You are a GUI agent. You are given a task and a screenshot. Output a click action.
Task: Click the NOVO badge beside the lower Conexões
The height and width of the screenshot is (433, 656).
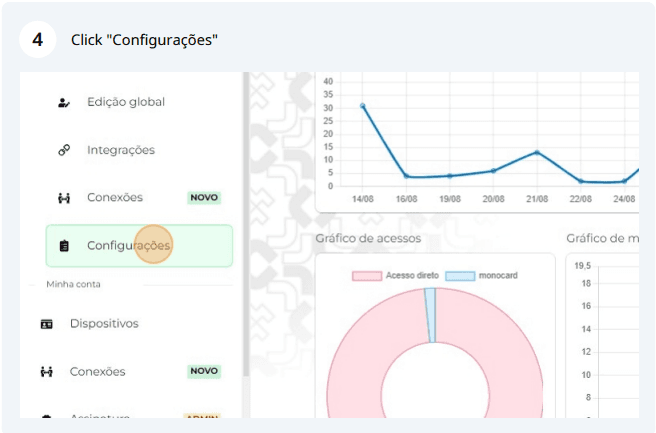204,371
